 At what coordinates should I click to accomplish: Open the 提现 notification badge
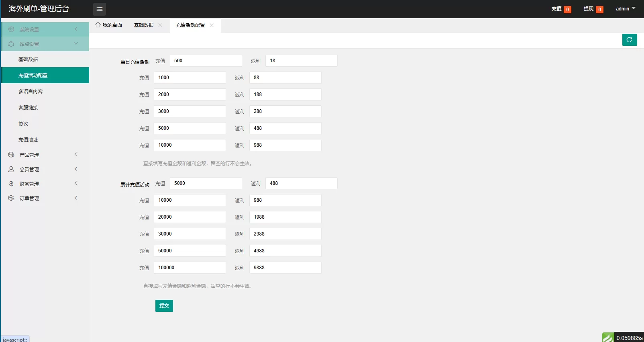599,10
